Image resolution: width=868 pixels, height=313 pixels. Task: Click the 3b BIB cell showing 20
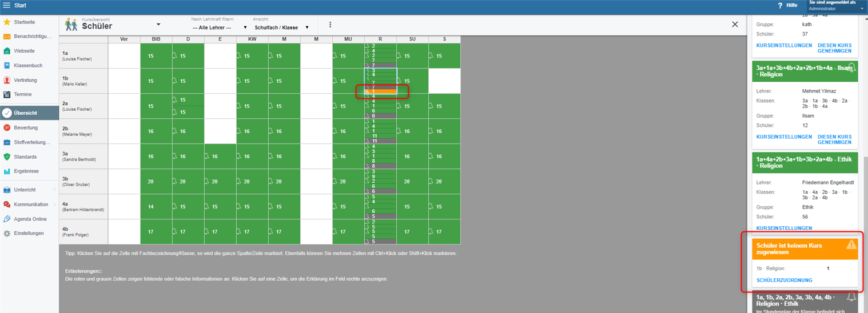coord(156,182)
